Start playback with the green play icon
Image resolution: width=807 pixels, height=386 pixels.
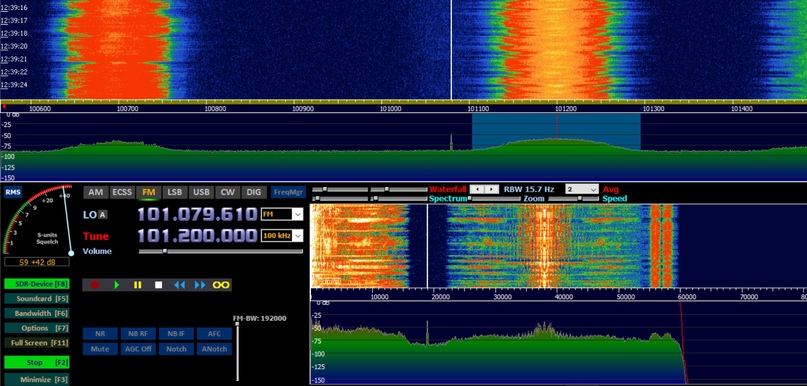pyautogui.click(x=117, y=285)
